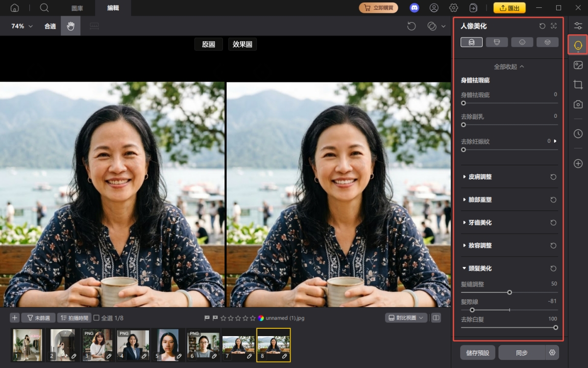
Task: Open the 74% zoom dropdown
Action: pos(22,26)
